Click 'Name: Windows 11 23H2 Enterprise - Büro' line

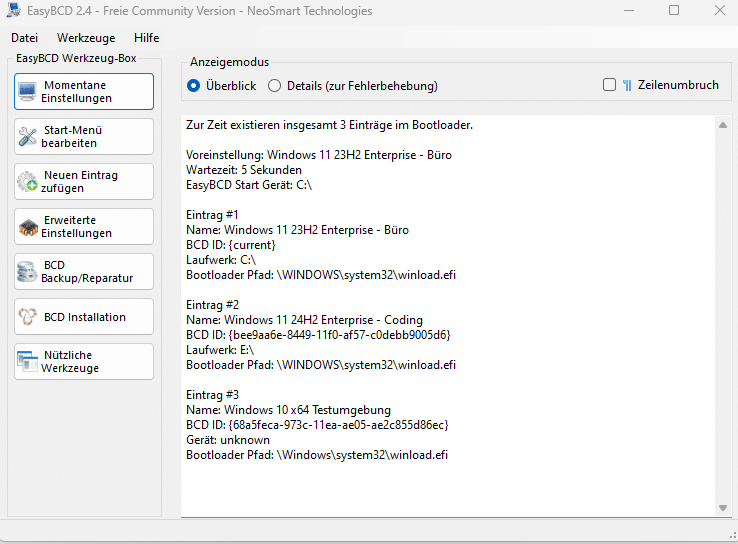click(297, 230)
